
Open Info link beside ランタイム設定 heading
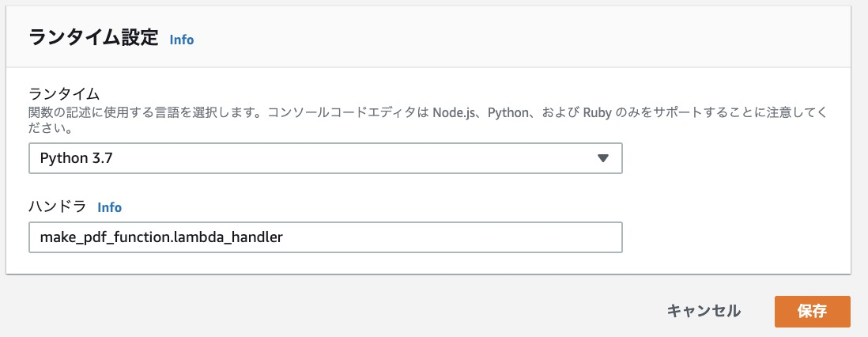181,40
